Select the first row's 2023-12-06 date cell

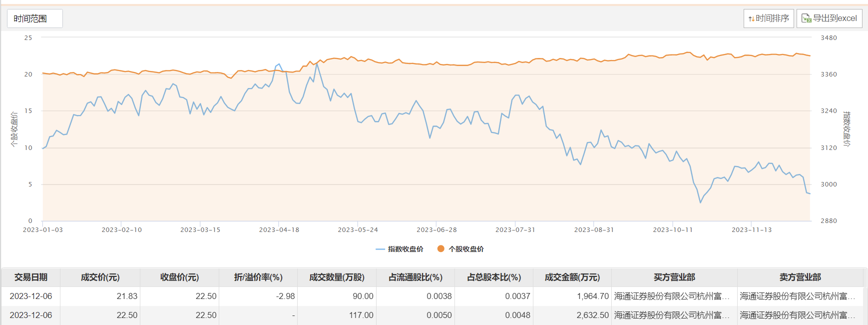point(31,296)
